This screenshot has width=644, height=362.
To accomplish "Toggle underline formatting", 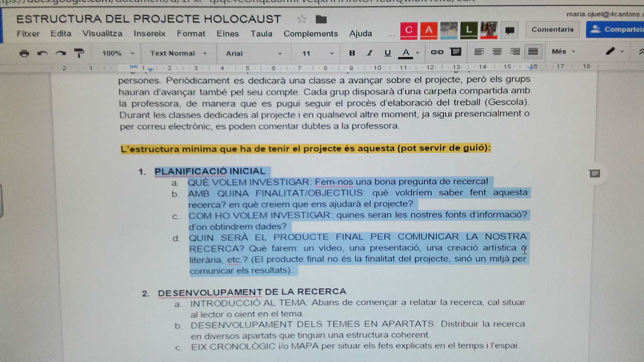I will 387,53.
